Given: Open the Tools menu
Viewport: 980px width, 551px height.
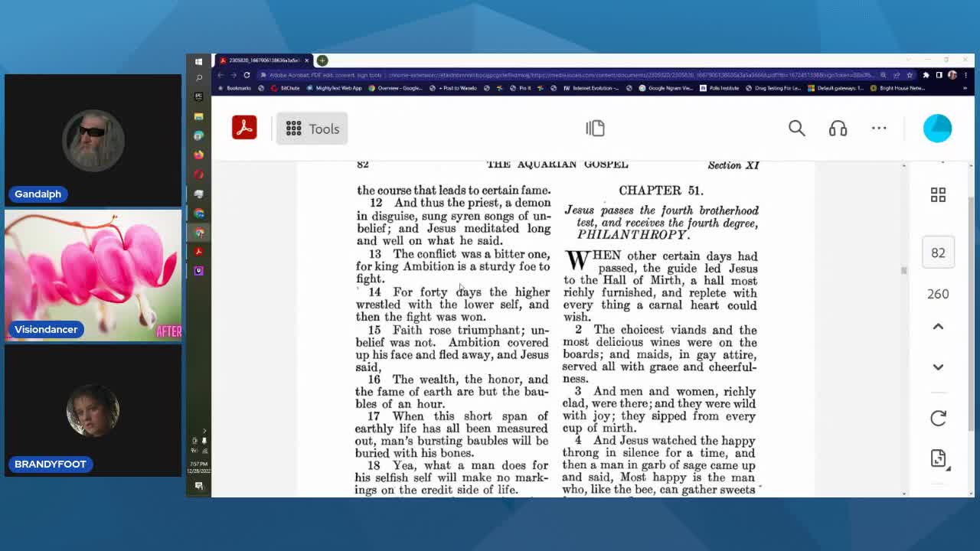Looking at the screenshot, I should click(312, 129).
